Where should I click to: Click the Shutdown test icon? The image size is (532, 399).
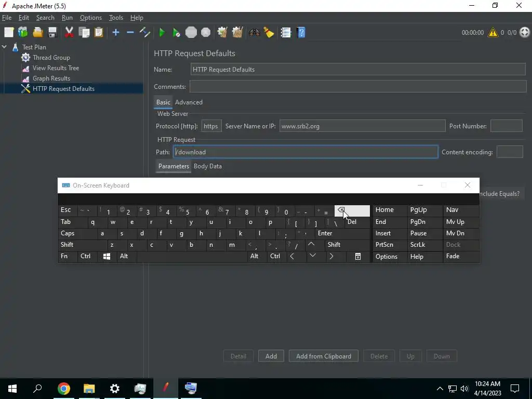click(206, 33)
